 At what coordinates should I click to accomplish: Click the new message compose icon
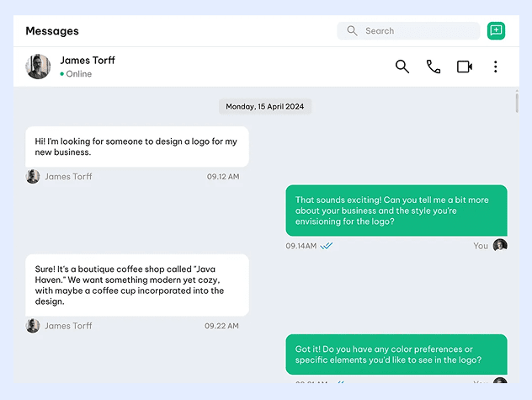click(x=496, y=31)
